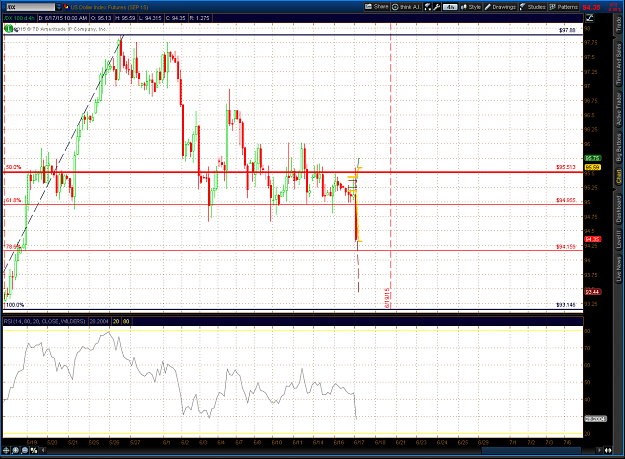The width and height of the screenshot is (625, 459).
Task: Click the 50.0% Fibonacci level label
Action: tap(13, 167)
